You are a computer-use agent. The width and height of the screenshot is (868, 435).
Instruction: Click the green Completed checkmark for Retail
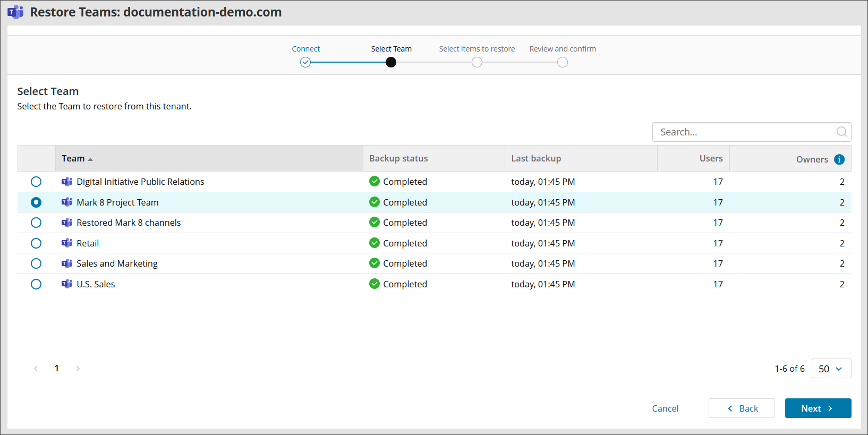[375, 243]
